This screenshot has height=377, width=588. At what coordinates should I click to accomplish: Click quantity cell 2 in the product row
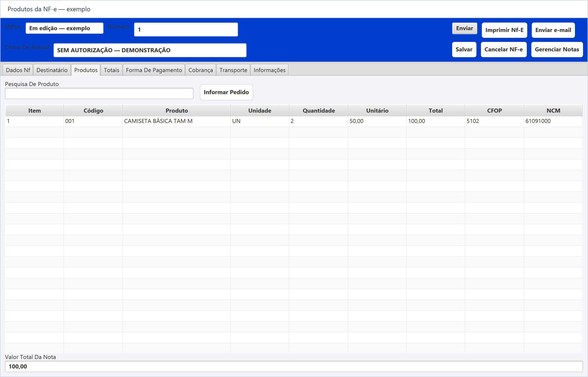coord(319,121)
